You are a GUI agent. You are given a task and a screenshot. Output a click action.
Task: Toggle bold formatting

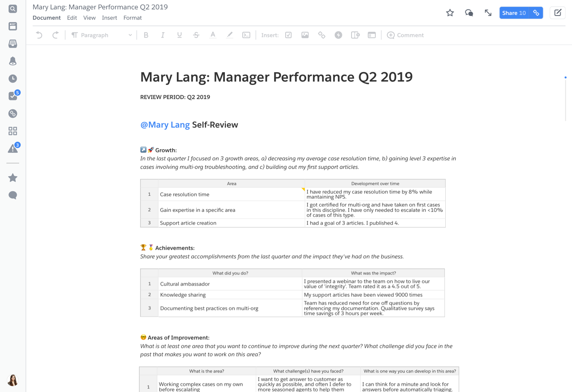146,35
